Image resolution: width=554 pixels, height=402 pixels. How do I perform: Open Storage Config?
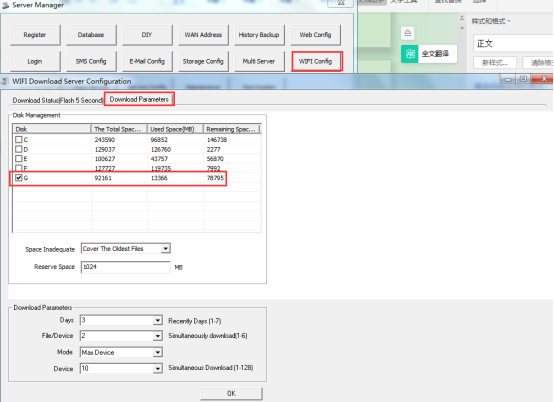click(x=203, y=61)
